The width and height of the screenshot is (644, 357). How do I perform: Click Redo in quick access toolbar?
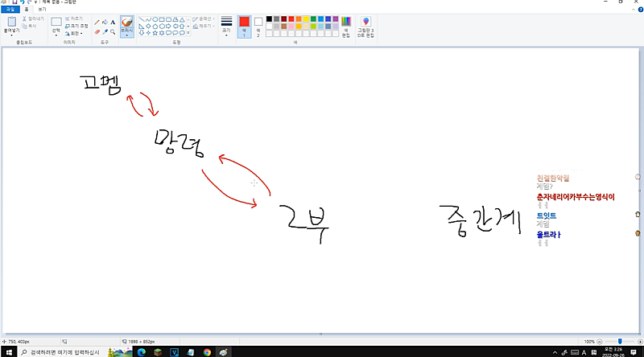29,2
